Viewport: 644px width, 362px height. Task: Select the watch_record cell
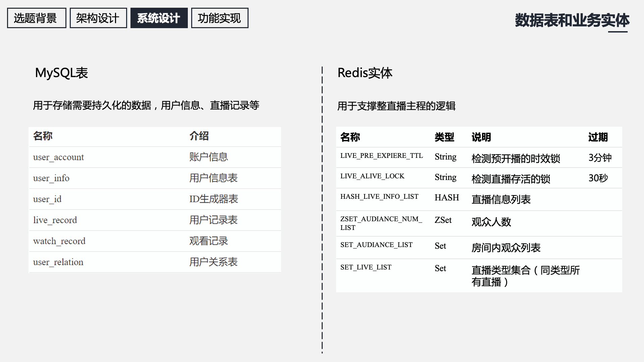point(59,241)
